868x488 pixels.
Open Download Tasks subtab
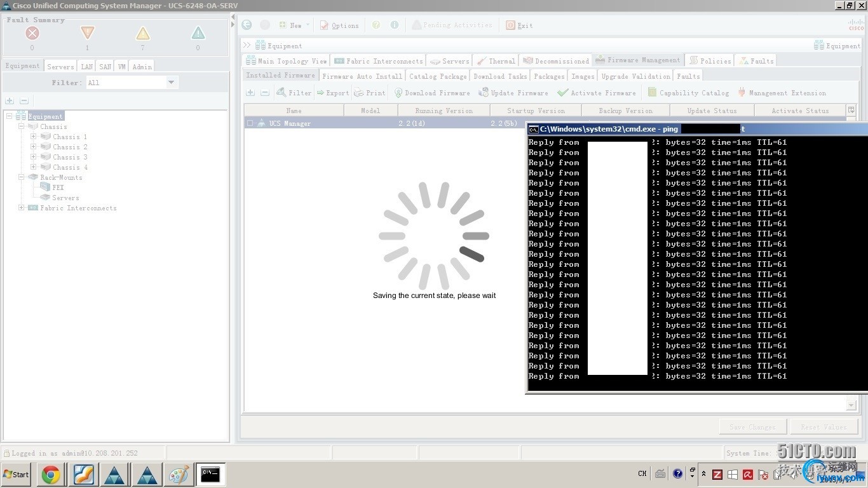pos(500,76)
